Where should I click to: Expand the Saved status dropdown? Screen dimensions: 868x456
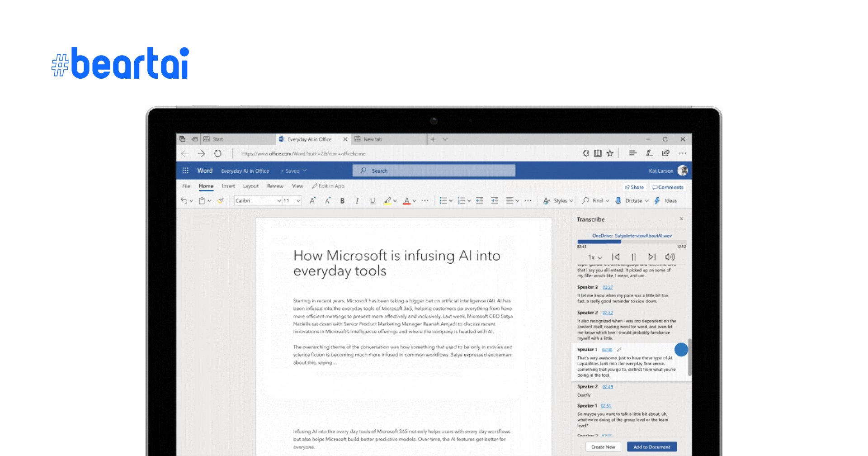[x=304, y=171]
